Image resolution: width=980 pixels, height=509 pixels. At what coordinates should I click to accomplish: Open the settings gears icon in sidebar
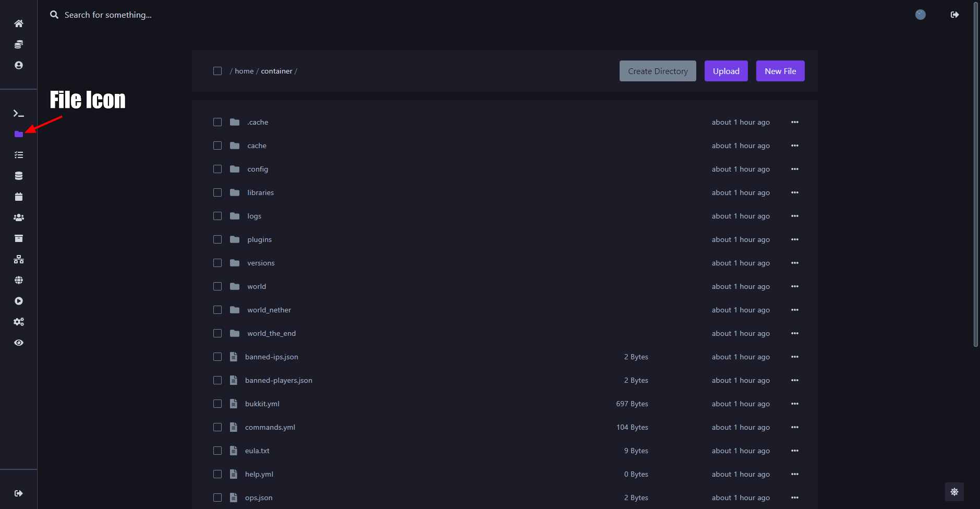(19, 322)
